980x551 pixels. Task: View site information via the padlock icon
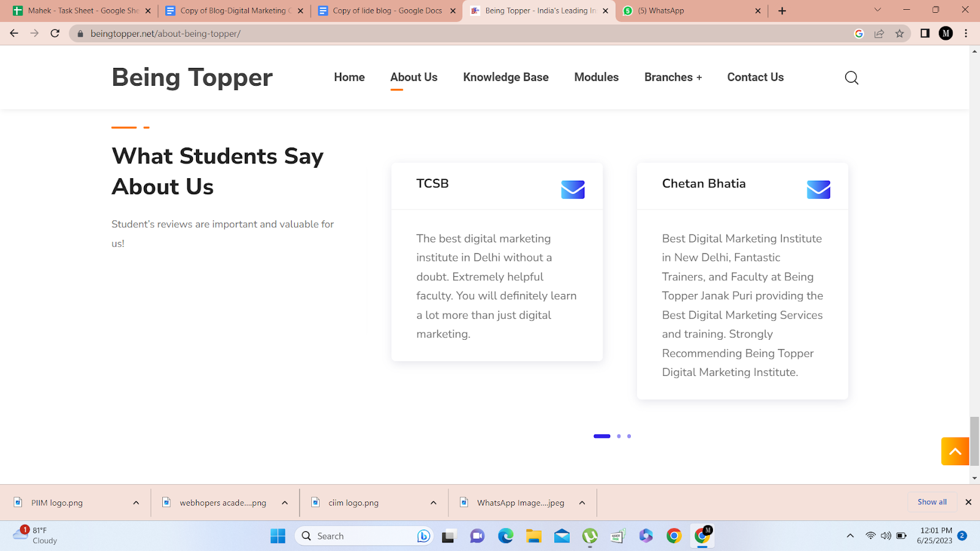pos(80,34)
